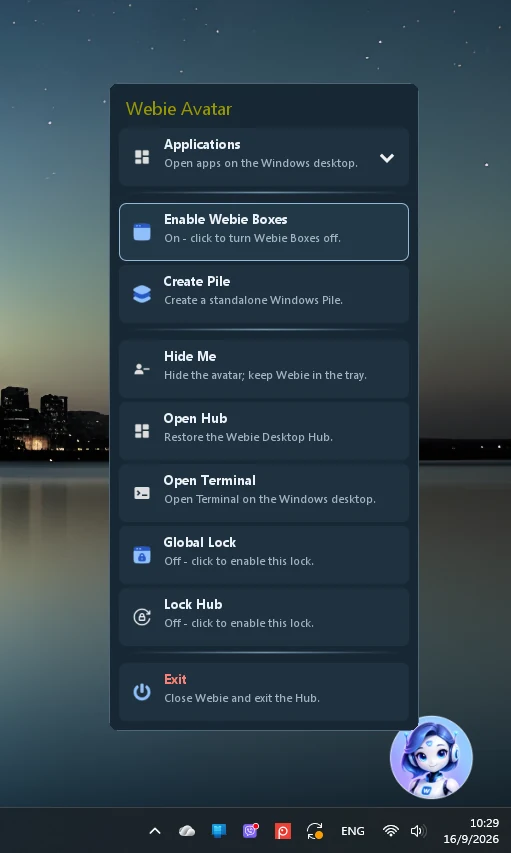Click 'Close Webie and exit the Hub.' text
The width and height of the screenshot is (511, 853).
(x=242, y=699)
